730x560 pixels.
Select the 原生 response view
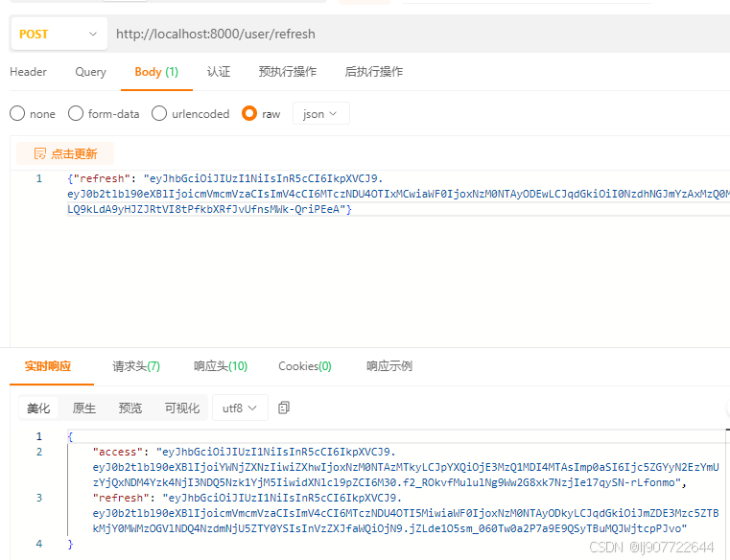pyautogui.click(x=84, y=408)
